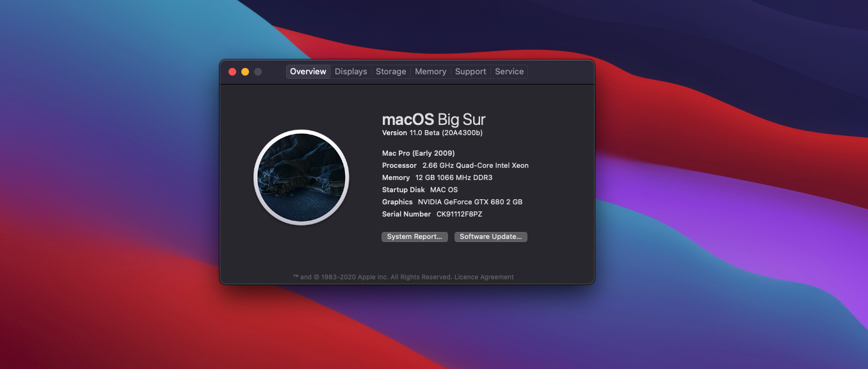This screenshot has height=369, width=868.
Task: Click the macOS Big Sur circular logo image
Action: point(301,177)
